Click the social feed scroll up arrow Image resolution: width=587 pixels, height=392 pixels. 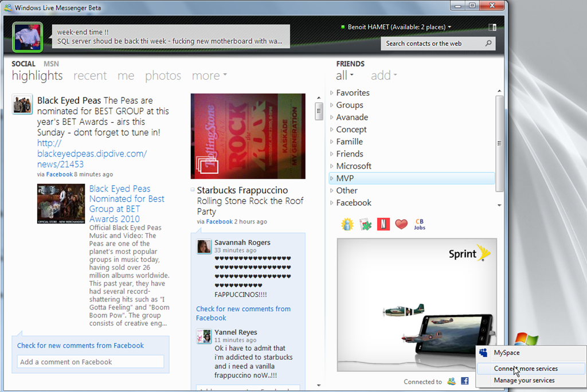319,98
